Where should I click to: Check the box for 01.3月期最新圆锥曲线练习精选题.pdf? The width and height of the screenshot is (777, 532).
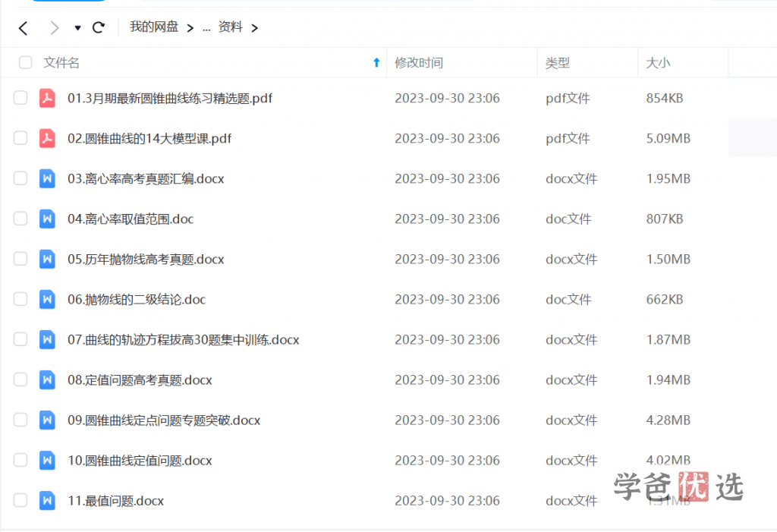20,98
